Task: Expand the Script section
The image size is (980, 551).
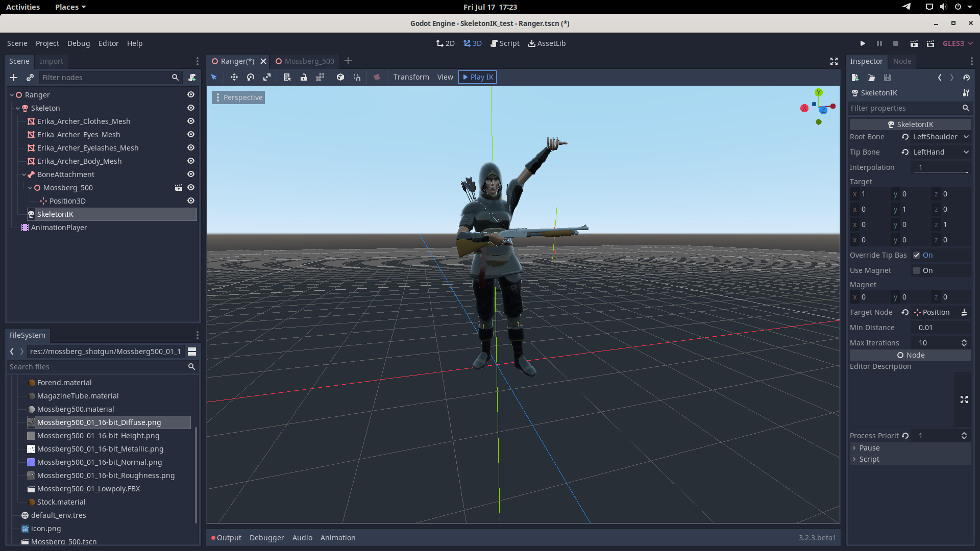Action: [x=910, y=459]
